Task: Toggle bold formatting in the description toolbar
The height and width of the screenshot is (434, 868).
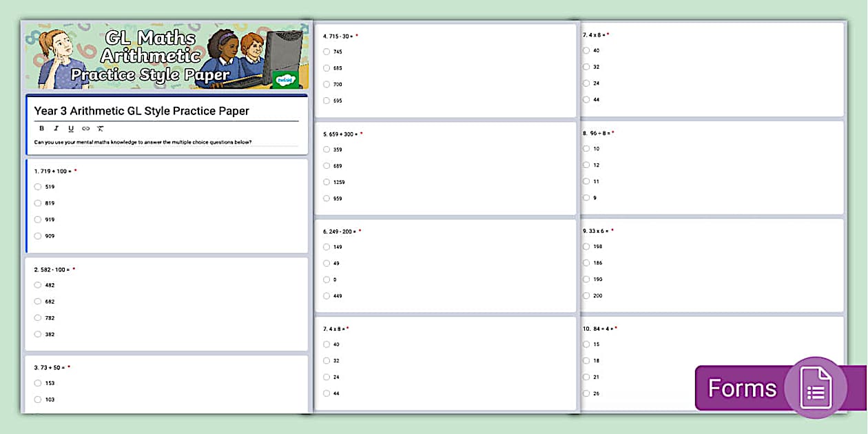Action: tap(41, 128)
